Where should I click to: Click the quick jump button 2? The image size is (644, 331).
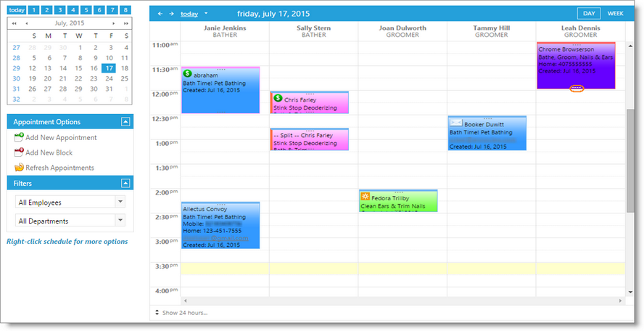[x=47, y=10]
